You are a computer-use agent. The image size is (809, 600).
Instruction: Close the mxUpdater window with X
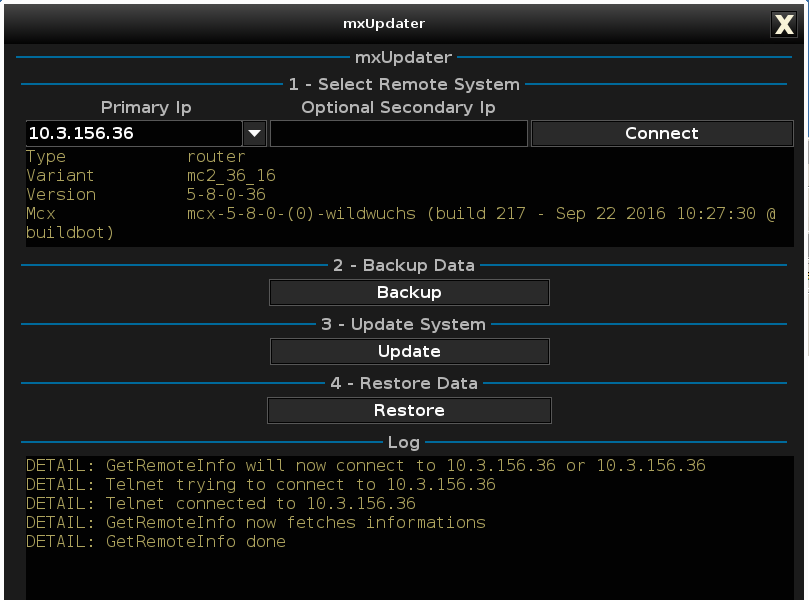click(784, 24)
